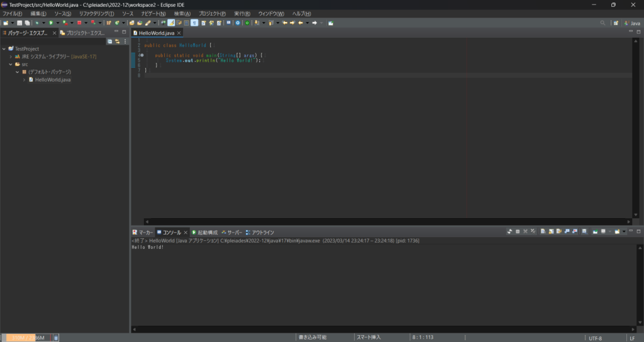
Task: Expand the JRE システム・ライブラリー node
Action: click(11, 57)
